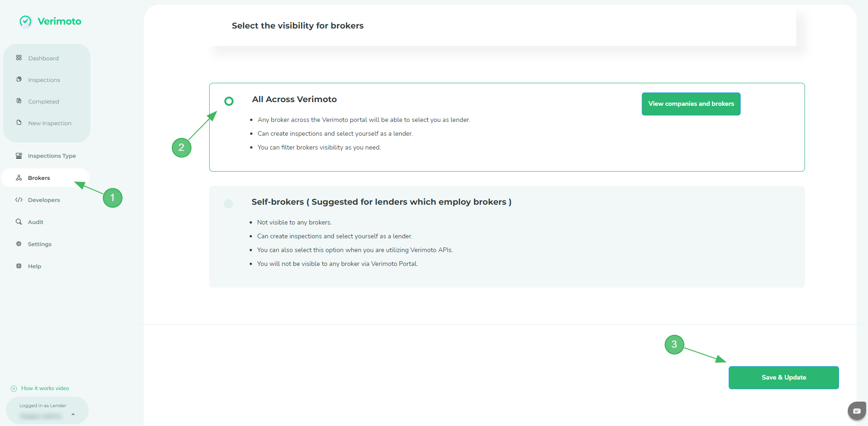Select the All Across Verimoto radio button

[x=229, y=101]
